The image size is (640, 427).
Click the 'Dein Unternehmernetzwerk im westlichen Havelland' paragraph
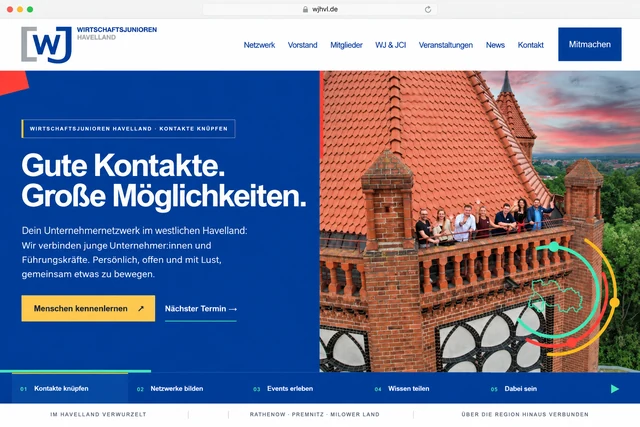pos(135,252)
